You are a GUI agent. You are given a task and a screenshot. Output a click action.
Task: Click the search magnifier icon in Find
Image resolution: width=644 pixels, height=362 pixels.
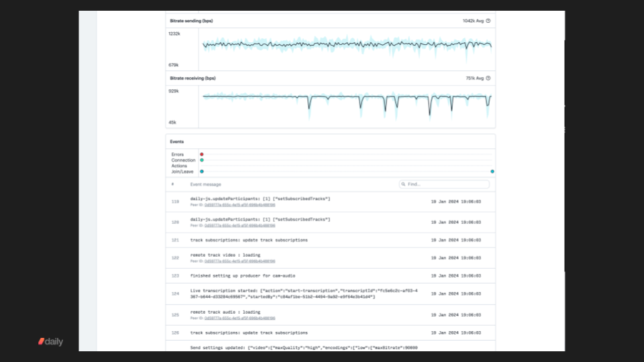click(x=403, y=184)
